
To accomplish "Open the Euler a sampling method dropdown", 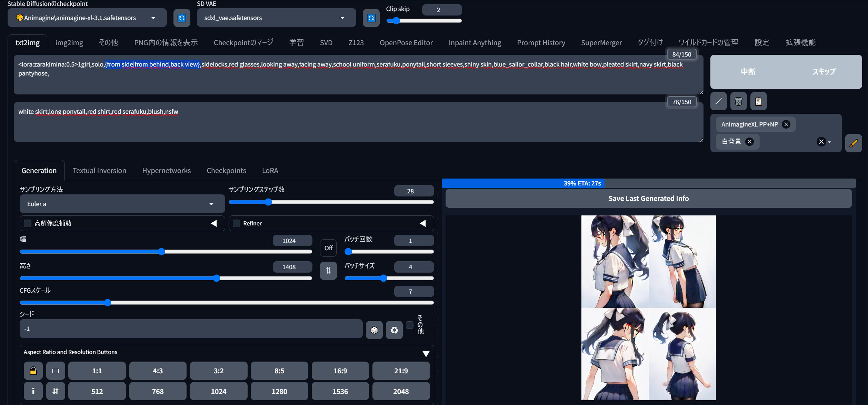I will tap(122, 204).
